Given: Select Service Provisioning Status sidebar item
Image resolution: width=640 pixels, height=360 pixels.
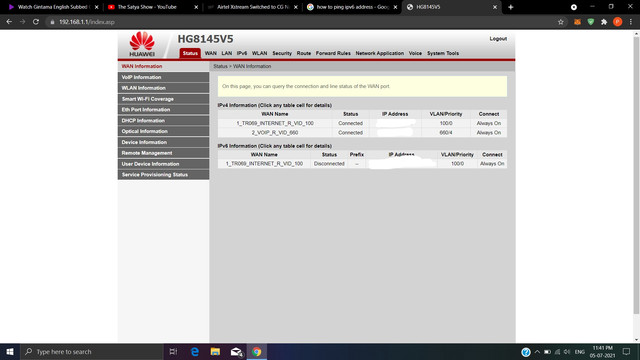Looking at the screenshot, I should tap(163, 175).
